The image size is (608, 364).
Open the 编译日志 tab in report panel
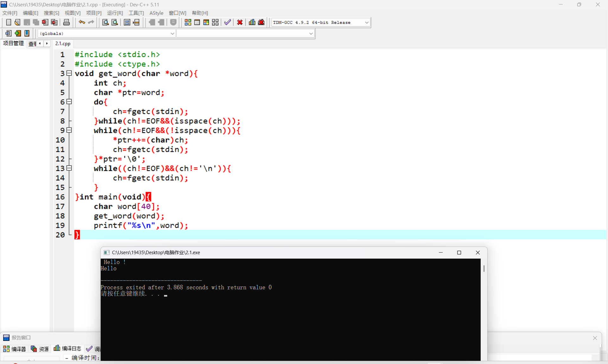[x=68, y=348]
